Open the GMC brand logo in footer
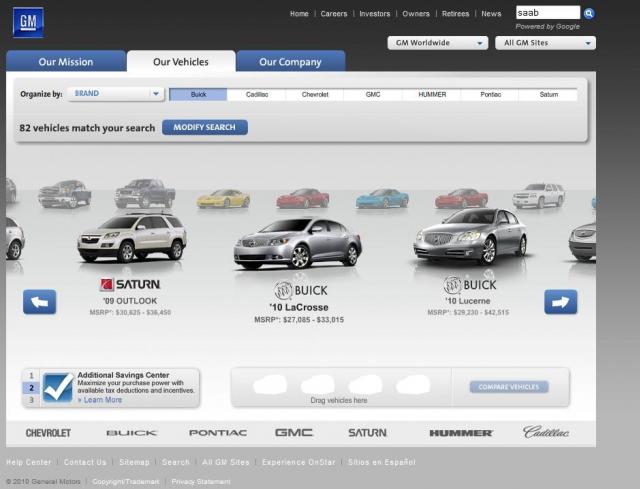The width and height of the screenshot is (640, 489). (x=294, y=432)
